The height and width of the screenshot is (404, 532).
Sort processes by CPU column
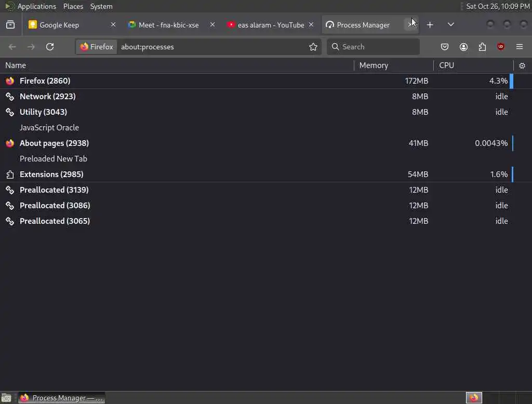point(473,65)
